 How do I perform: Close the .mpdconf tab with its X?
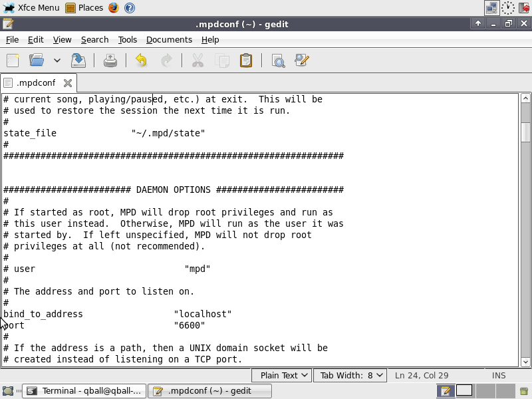[68, 82]
